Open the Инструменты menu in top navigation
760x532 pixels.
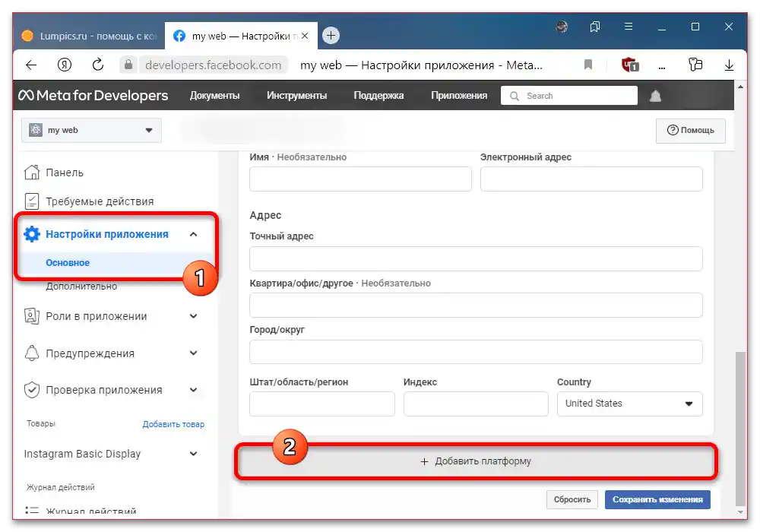tap(296, 95)
